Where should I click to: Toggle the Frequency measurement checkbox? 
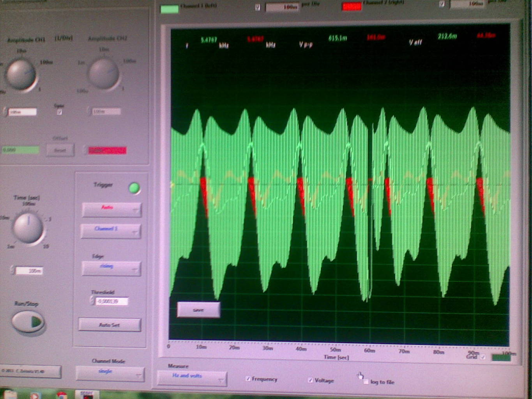248,378
